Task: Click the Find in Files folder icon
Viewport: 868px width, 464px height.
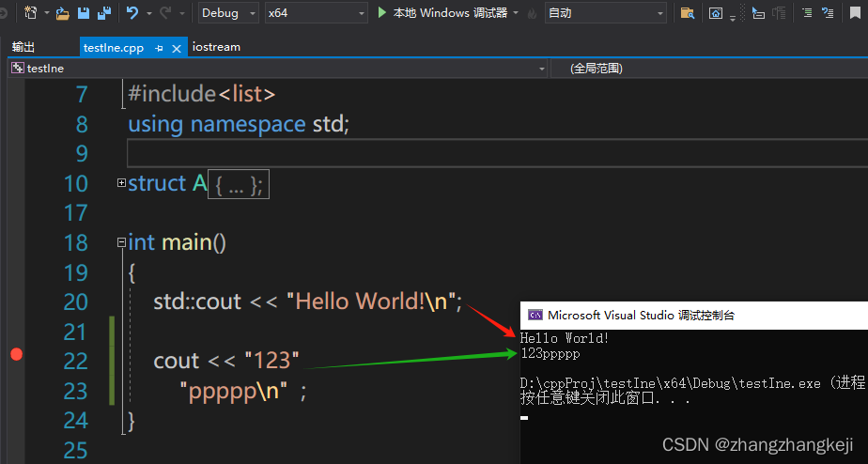Action: coord(687,13)
